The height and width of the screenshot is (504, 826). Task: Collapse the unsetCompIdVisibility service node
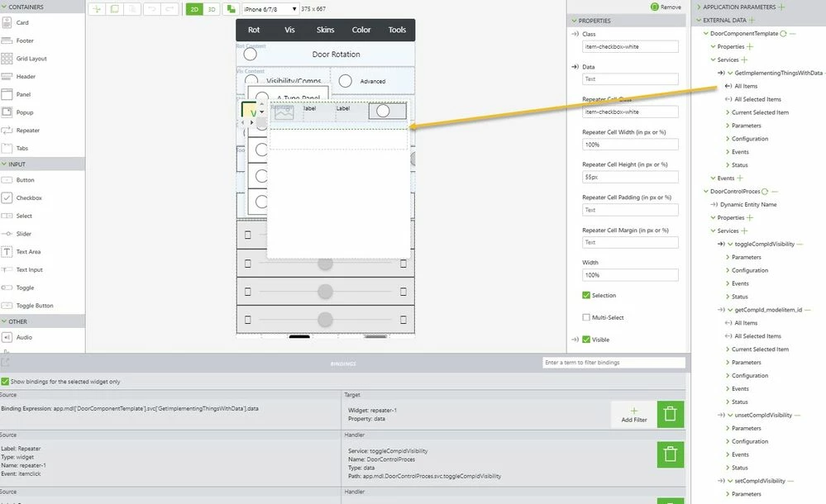730,415
